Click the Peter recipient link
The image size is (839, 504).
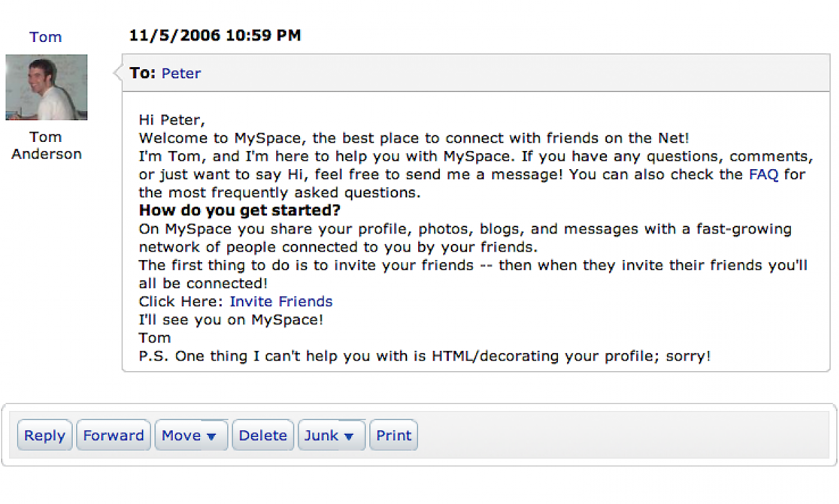click(181, 73)
